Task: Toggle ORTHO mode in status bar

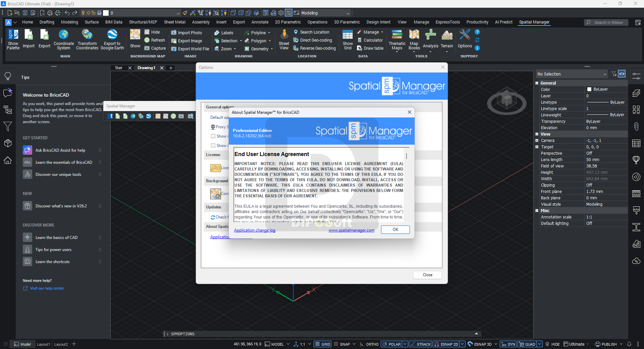Action: point(369,344)
